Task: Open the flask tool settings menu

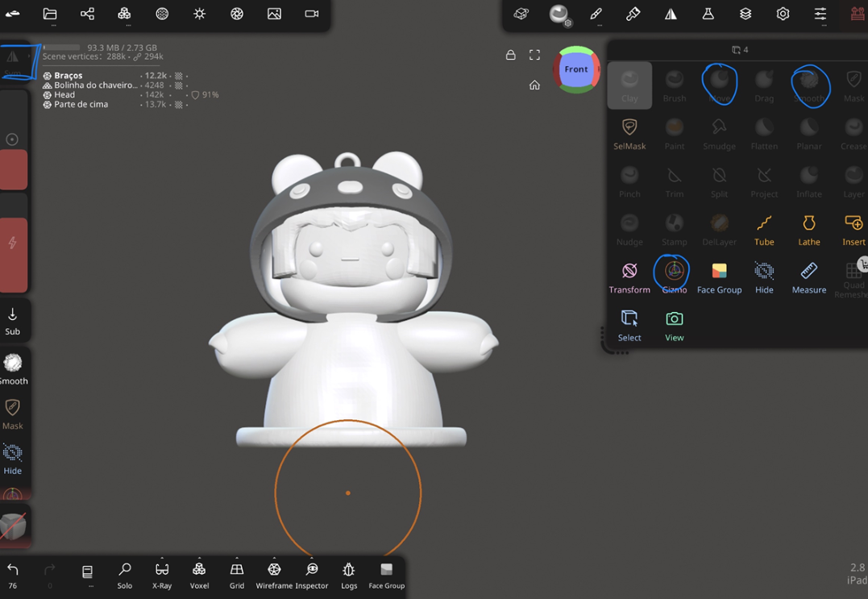Action: coord(708,14)
